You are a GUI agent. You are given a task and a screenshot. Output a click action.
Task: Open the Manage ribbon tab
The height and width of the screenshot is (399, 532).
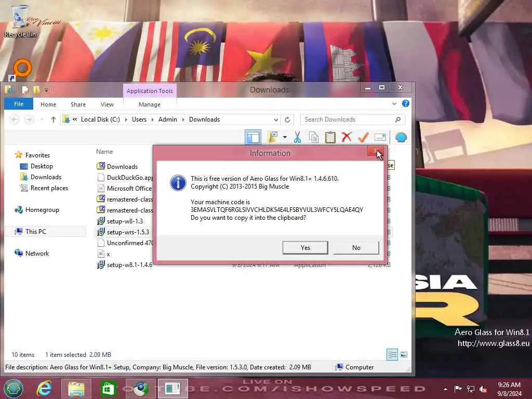pyautogui.click(x=150, y=104)
